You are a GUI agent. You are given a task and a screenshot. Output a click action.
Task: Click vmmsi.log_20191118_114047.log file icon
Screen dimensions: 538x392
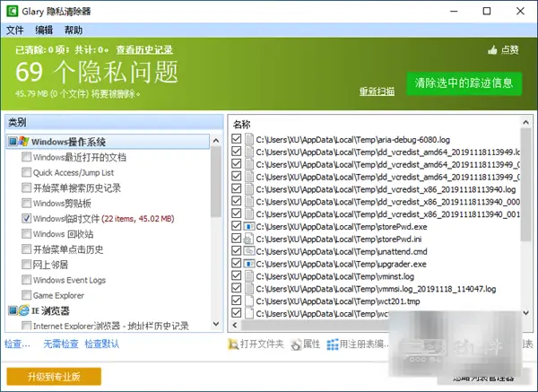(x=249, y=289)
